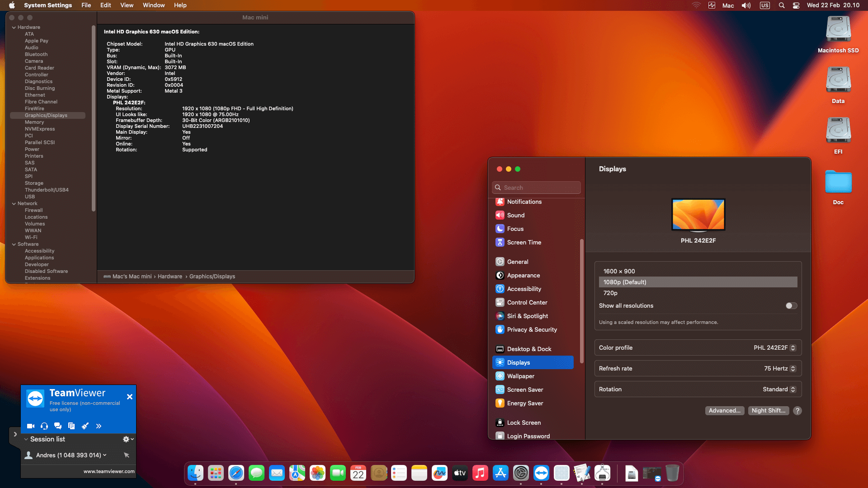This screenshot has height=488, width=868.
Task: Open Desktop & Dock settings
Action: pyautogui.click(x=533, y=349)
